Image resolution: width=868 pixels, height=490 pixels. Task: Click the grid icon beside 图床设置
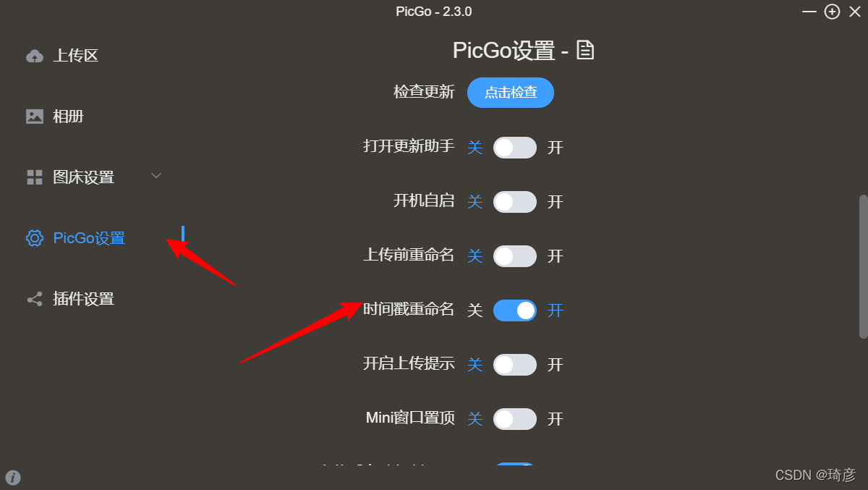coord(35,177)
